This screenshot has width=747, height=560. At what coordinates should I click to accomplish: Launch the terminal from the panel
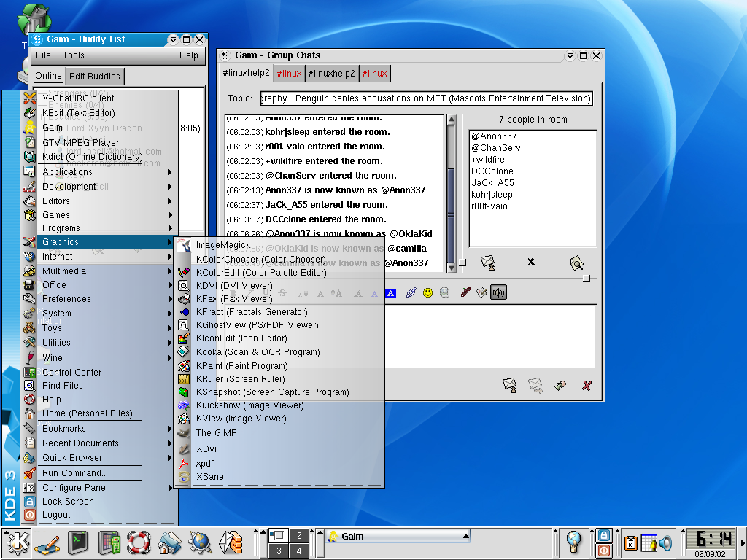coord(78,542)
